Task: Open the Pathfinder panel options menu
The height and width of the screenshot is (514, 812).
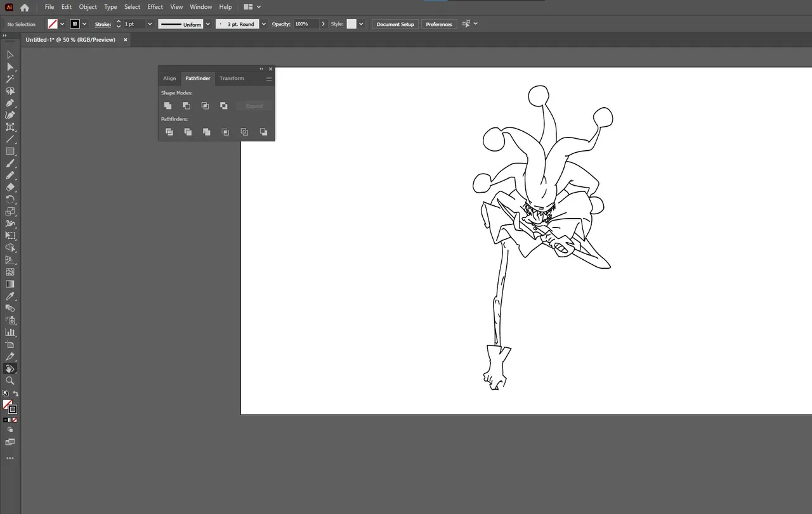Action: 269,79
